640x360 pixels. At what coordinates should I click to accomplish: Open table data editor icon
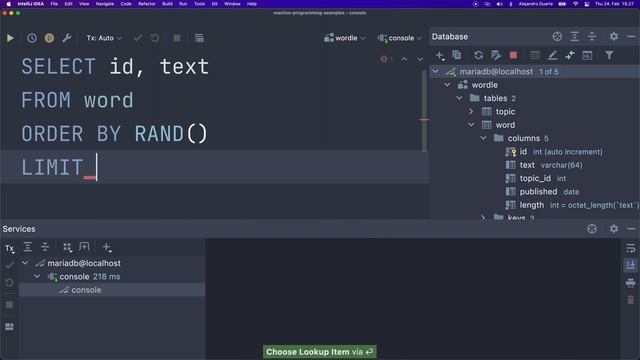tap(535, 55)
